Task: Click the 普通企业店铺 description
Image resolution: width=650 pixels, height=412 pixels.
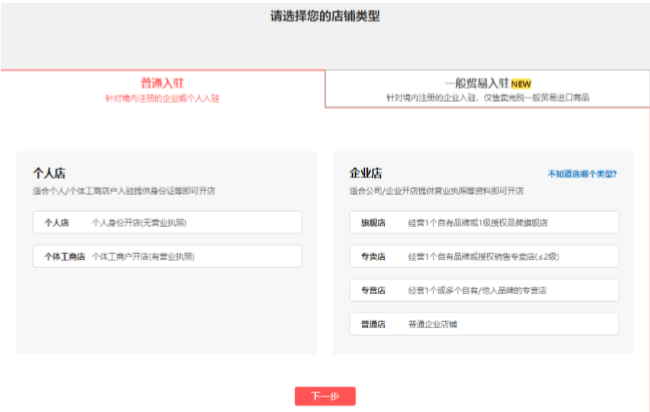Action: click(432, 324)
